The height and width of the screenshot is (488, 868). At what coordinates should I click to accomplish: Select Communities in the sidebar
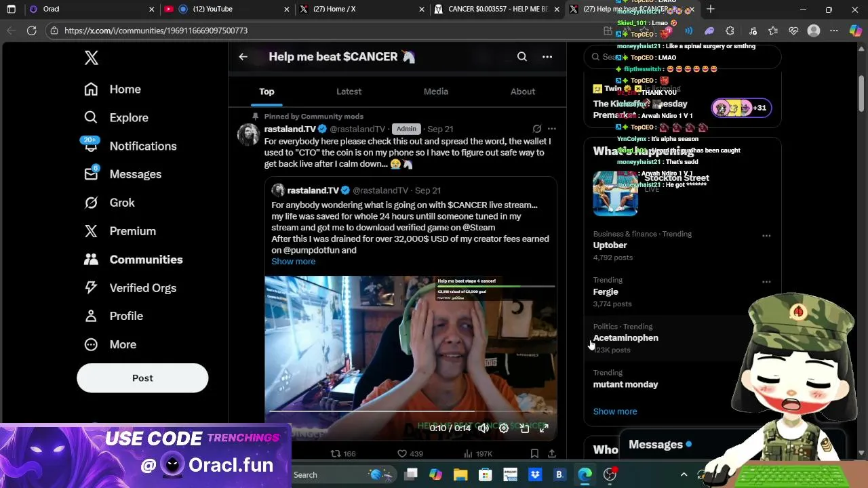coord(133,260)
